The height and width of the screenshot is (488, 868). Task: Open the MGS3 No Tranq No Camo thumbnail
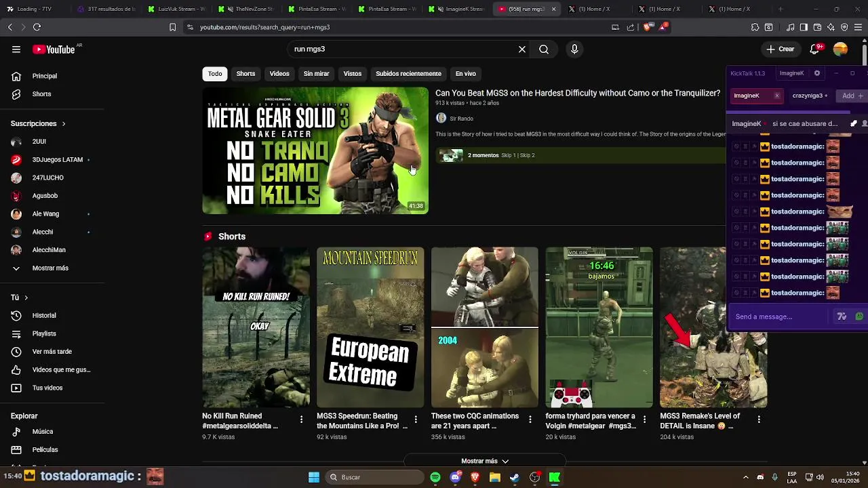[315, 150]
